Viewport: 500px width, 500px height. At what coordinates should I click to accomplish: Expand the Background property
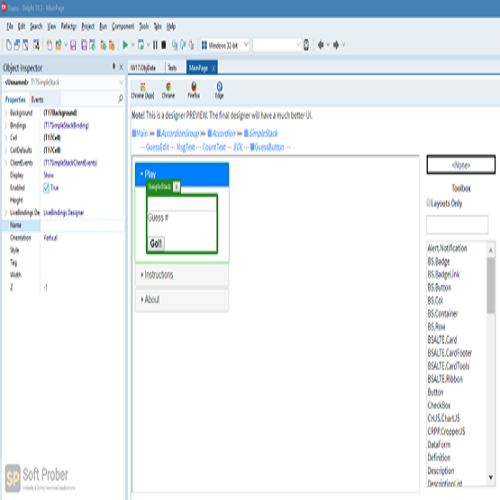(x=6, y=113)
